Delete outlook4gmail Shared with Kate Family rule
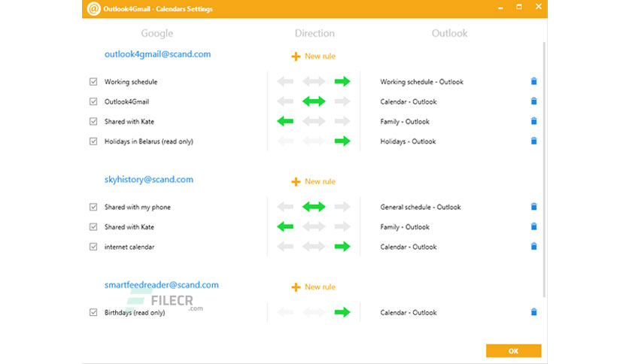This screenshot has height=364, width=629. point(533,120)
